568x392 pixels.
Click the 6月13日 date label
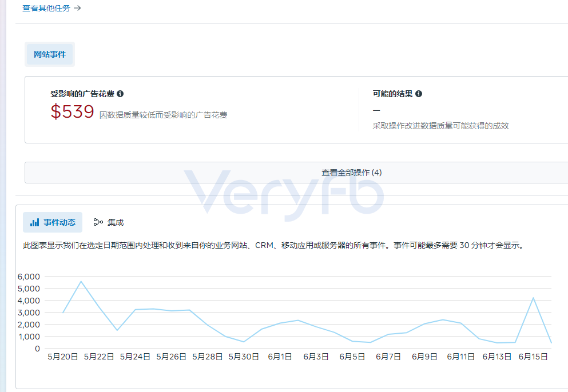coord(497,357)
